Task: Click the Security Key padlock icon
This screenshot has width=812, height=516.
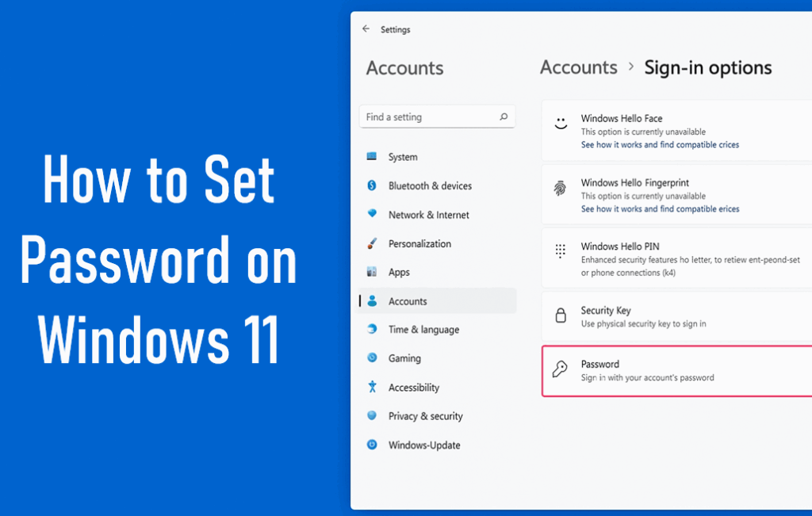Action: point(560,316)
